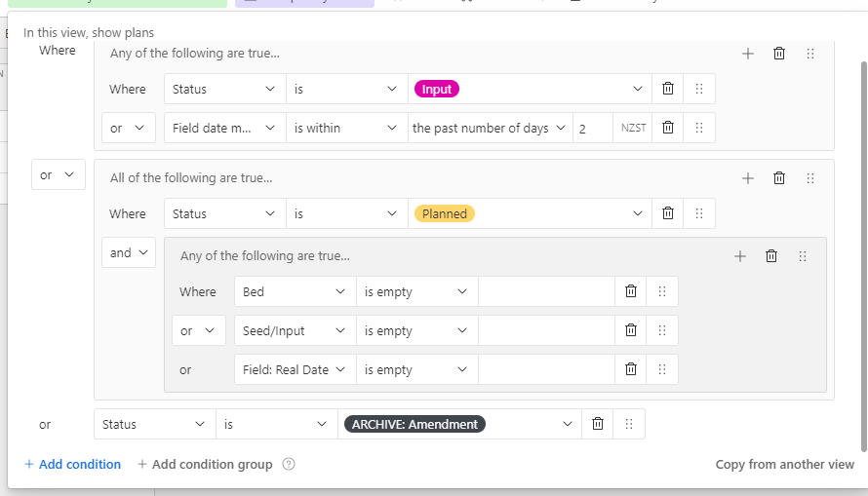Open Seed/Input field dropdown
The height and width of the screenshot is (496, 868).
pos(296,330)
